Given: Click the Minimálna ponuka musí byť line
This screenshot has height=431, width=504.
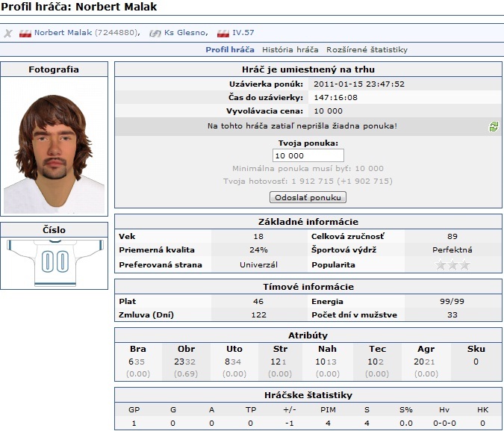Looking at the screenshot, I should click(x=308, y=169).
